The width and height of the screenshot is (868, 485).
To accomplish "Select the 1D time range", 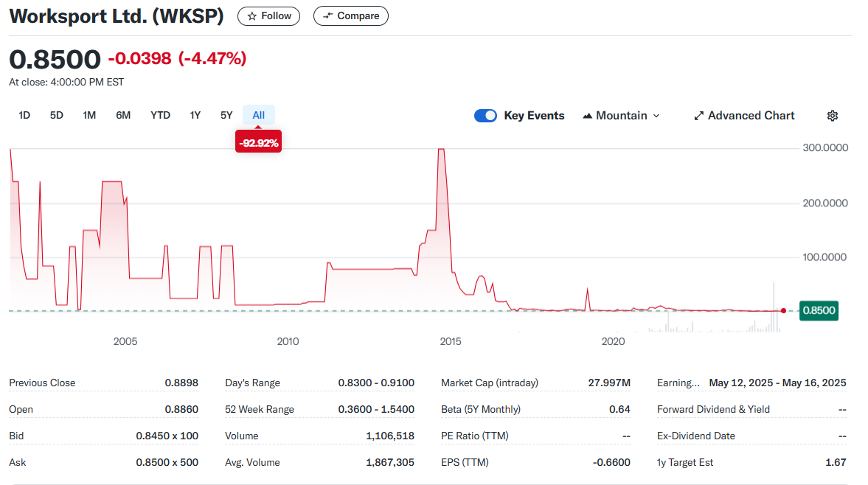I will click(24, 115).
